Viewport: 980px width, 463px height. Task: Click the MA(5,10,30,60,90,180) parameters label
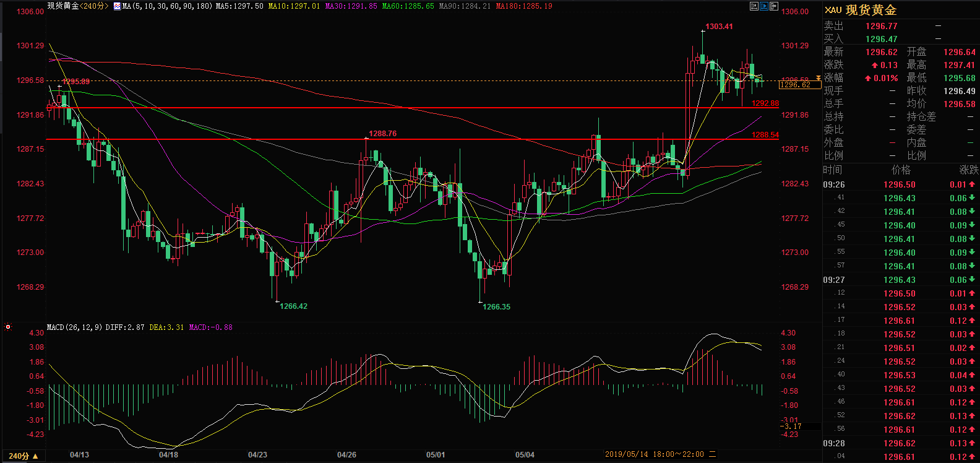click(x=168, y=6)
